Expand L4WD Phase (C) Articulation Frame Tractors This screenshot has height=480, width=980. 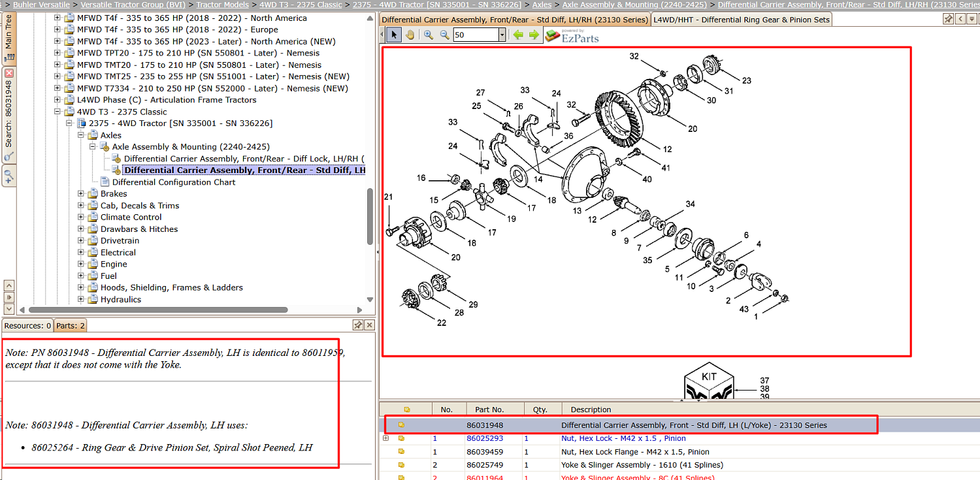tap(57, 100)
